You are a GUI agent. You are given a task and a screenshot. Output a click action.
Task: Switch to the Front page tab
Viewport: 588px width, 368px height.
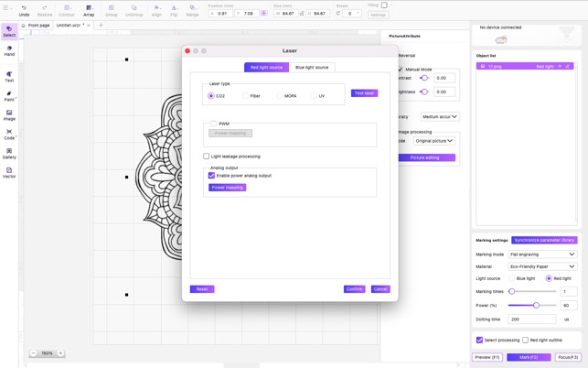coord(37,26)
